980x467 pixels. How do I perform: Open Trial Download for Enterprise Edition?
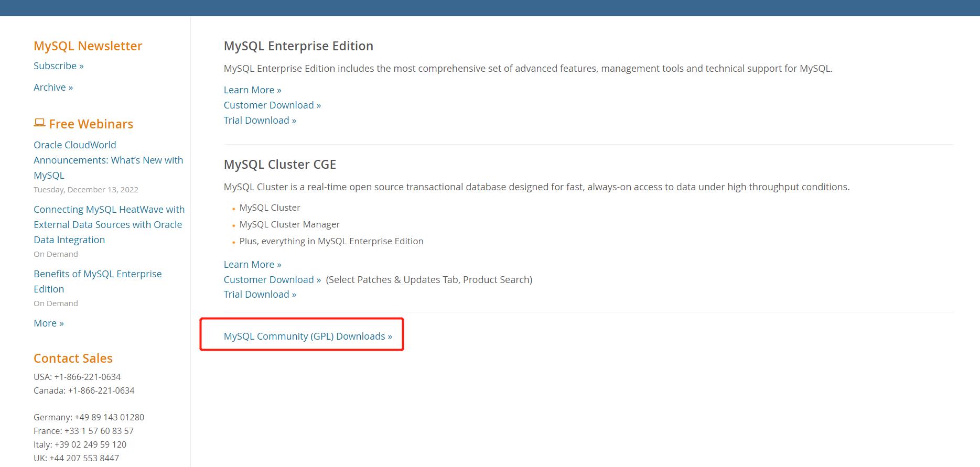pyautogui.click(x=260, y=121)
